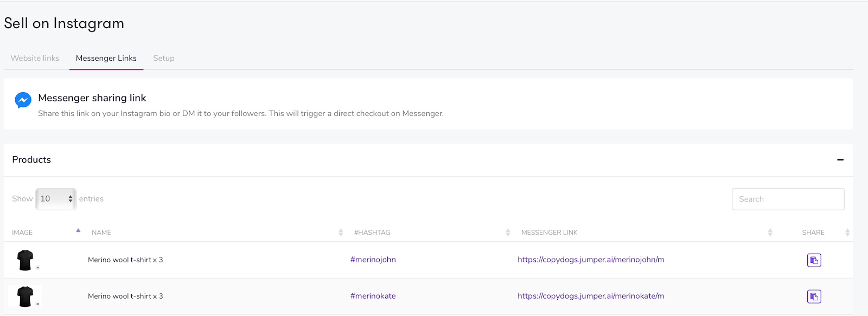The height and width of the screenshot is (316, 868).
Task: Sort table by MESSENGER LINK column
Action: 550,233
